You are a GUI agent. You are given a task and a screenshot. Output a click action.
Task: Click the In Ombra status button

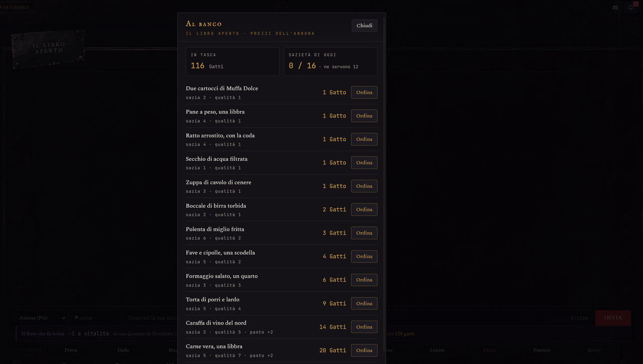point(17,7)
